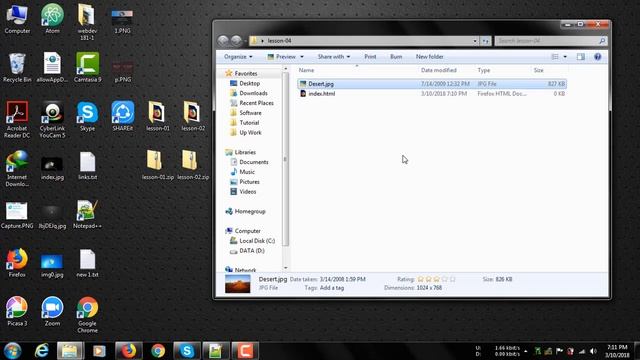The image size is (640, 360).
Task: Launch Skype from the desktop
Action: (x=87, y=116)
